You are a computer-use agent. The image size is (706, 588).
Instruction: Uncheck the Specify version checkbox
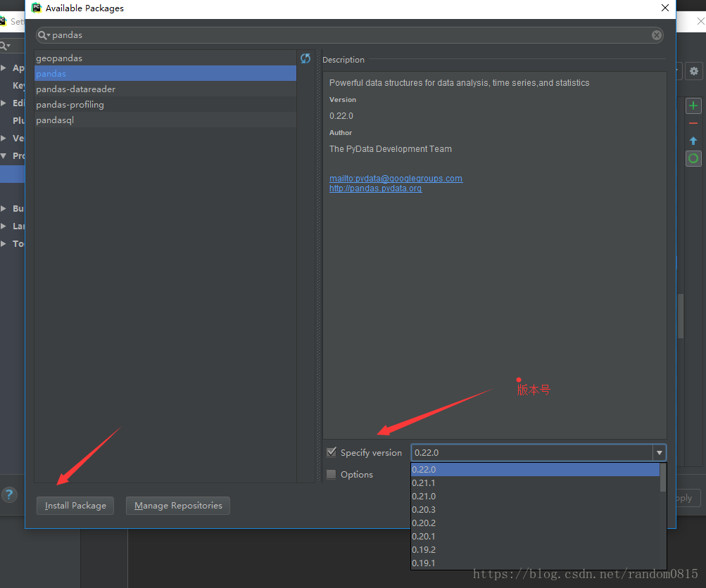tap(332, 452)
